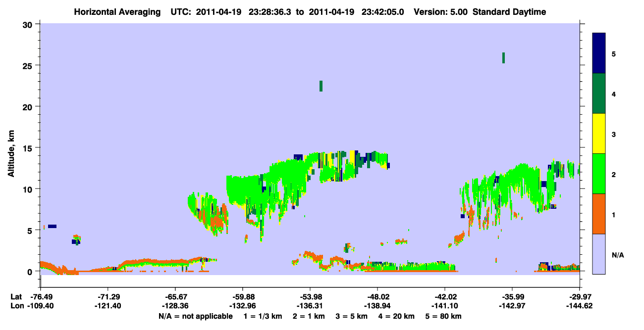Click the latitude value -35.99
The height and width of the screenshot is (330, 644).
[x=512, y=297]
